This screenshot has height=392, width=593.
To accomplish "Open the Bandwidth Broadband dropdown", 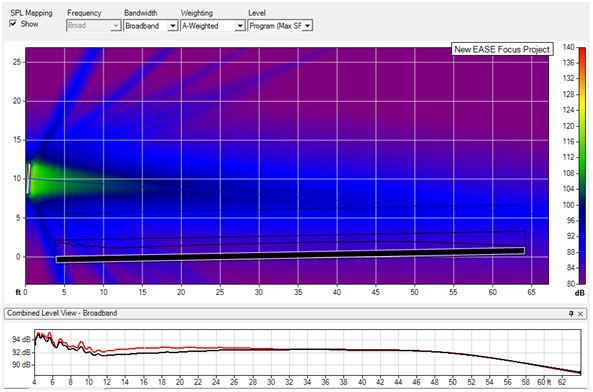I will pyautogui.click(x=151, y=26).
